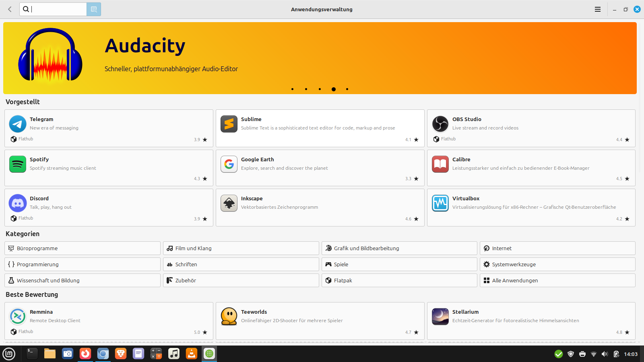Click the Telegram title text

click(x=41, y=119)
